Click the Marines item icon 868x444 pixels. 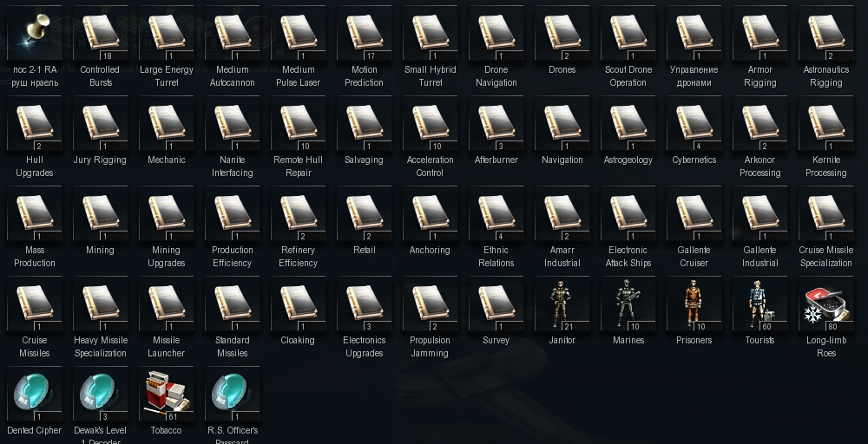tap(628, 303)
